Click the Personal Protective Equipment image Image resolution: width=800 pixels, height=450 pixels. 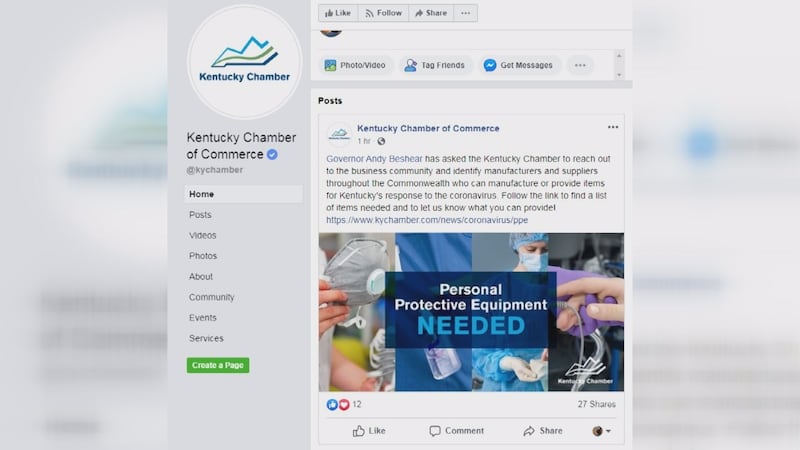(x=471, y=312)
